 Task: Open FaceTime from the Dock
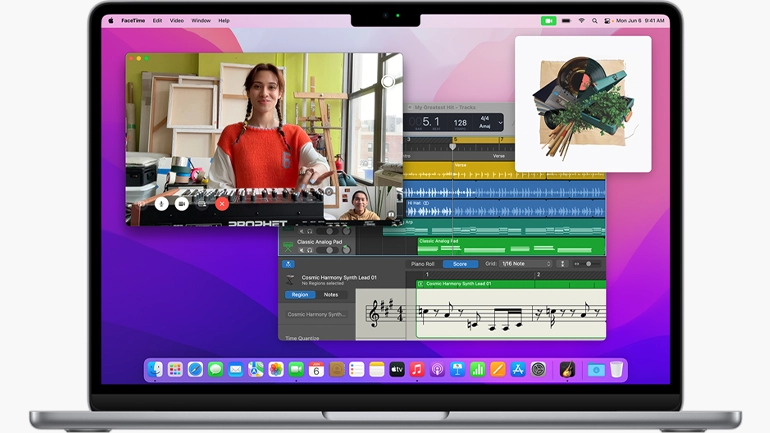pyautogui.click(x=296, y=369)
